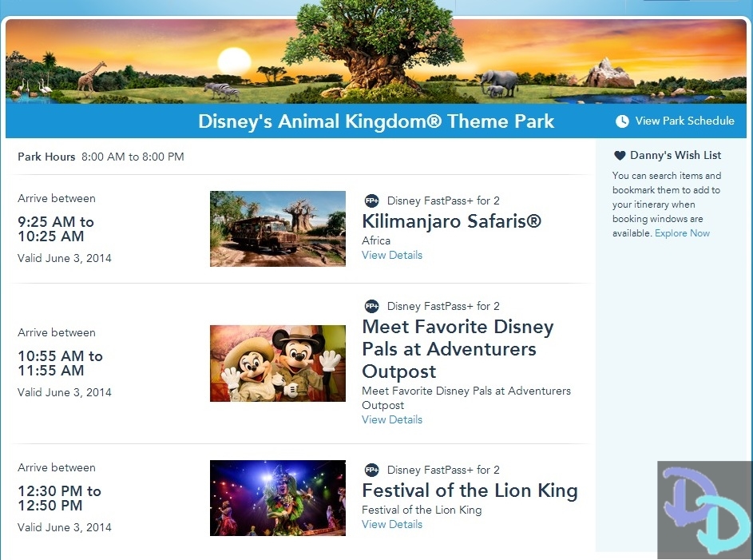Click the FP+ badge for Kilimanjaro Safaris
Screen dimensions: 753x560
[x=371, y=201]
